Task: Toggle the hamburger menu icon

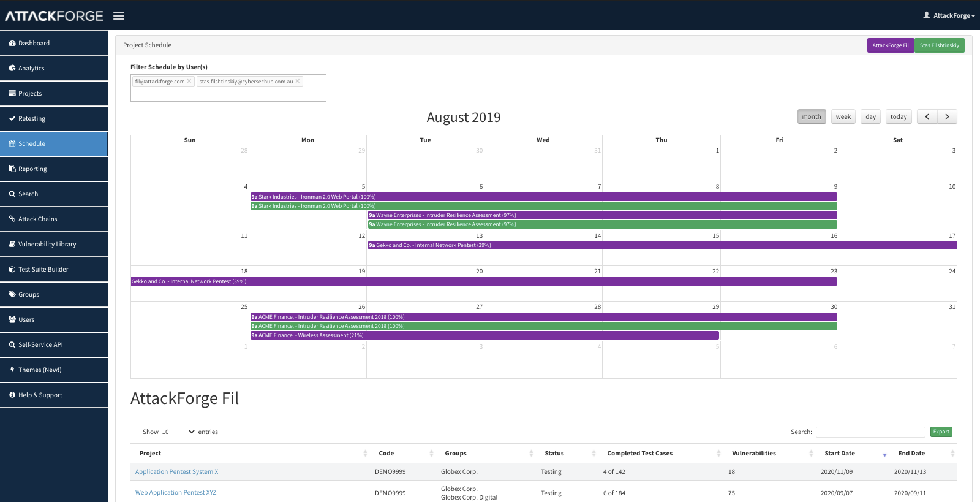Action: click(x=119, y=16)
